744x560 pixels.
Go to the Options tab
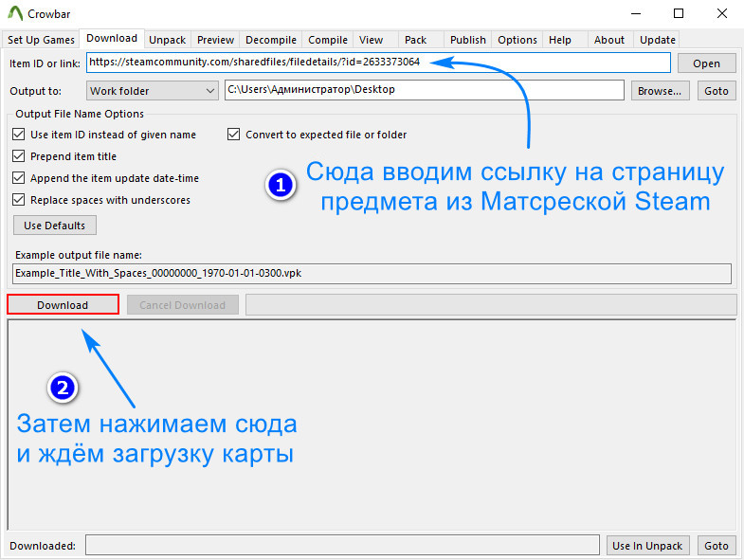517,40
